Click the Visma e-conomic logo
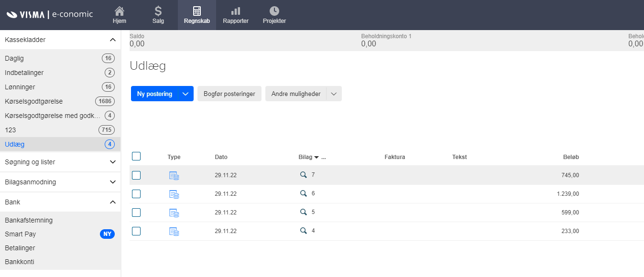The height and width of the screenshot is (277, 644). [x=50, y=14]
